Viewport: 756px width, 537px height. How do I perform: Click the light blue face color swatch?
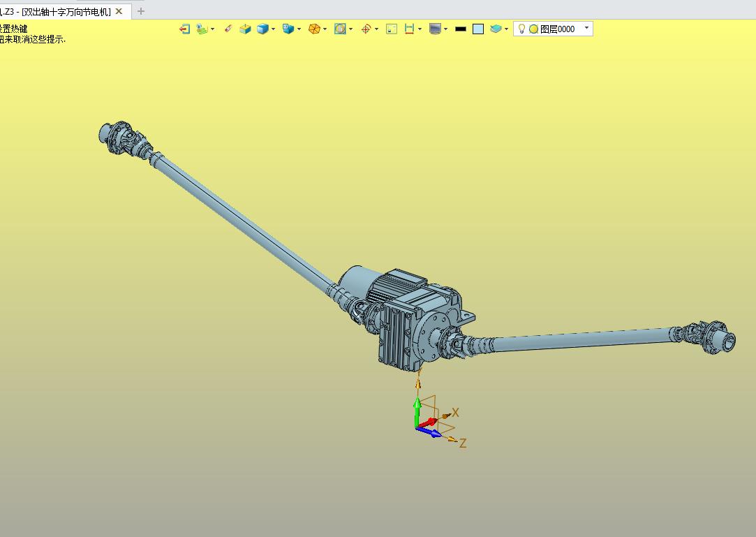[477, 29]
